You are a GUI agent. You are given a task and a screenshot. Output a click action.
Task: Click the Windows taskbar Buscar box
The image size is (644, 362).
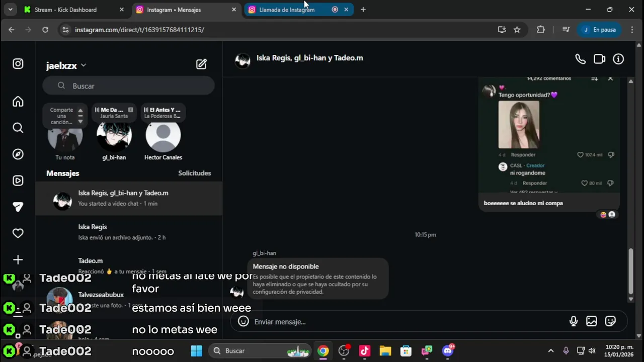point(261,351)
